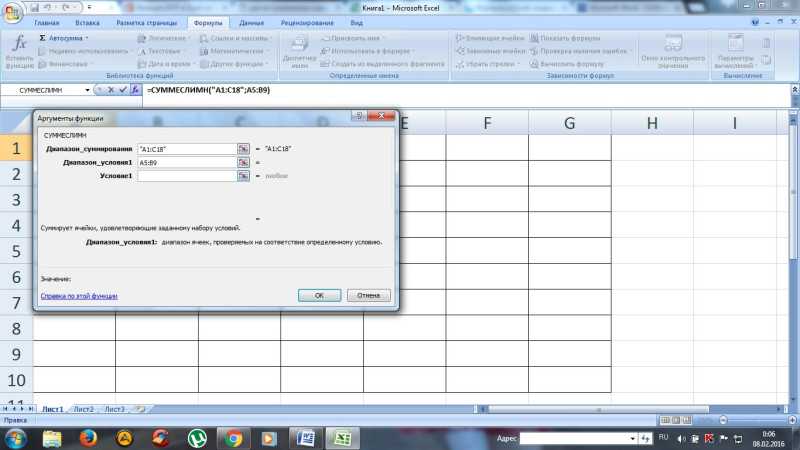Launch Google Chrome from the taskbar
800x450 pixels.
234,438
